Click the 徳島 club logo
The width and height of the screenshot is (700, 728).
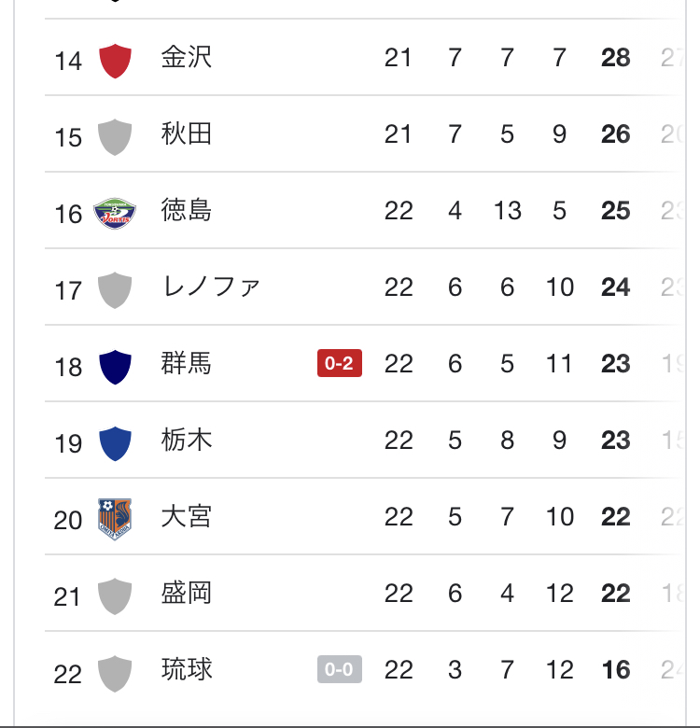(115, 214)
